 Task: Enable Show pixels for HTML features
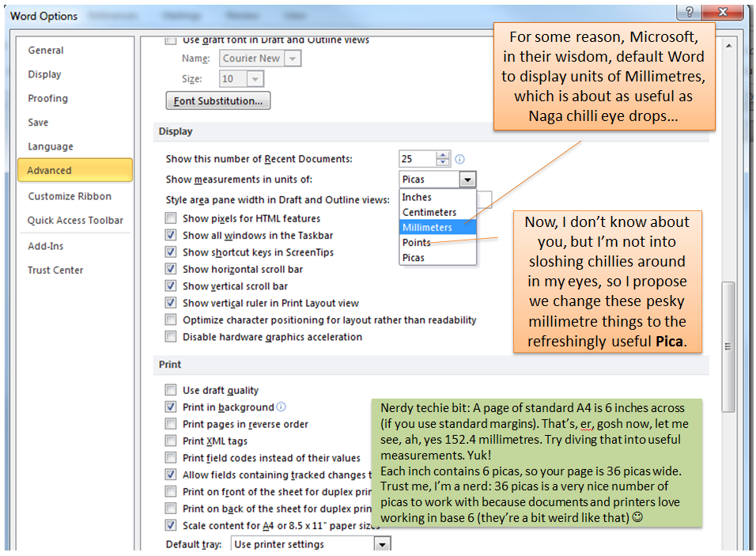[170, 218]
